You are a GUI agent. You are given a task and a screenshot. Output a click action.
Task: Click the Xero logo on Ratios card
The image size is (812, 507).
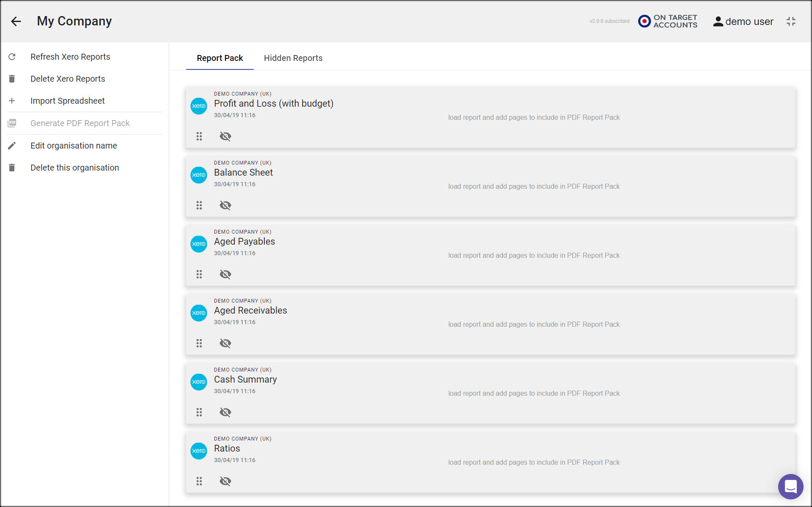click(x=199, y=451)
